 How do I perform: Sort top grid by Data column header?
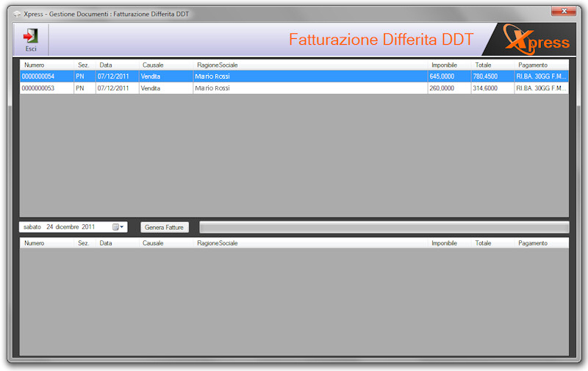tap(118, 65)
